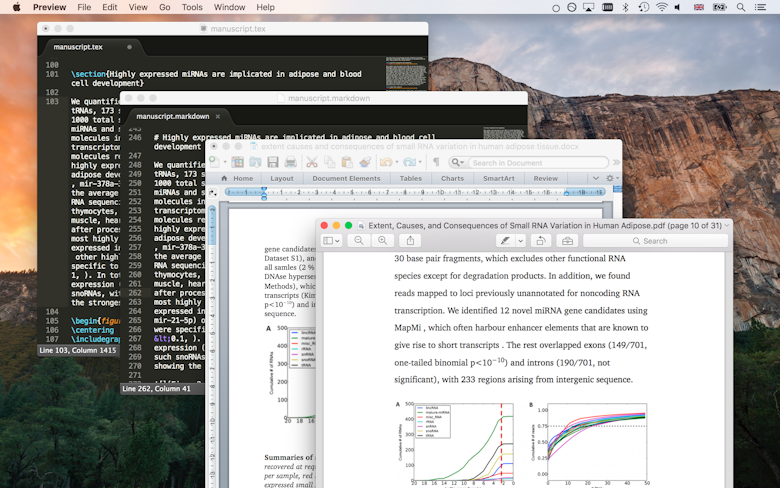Viewport: 780px width, 488px height.
Task: Open the Preview application menu
Action: click(x=49, y=7)
